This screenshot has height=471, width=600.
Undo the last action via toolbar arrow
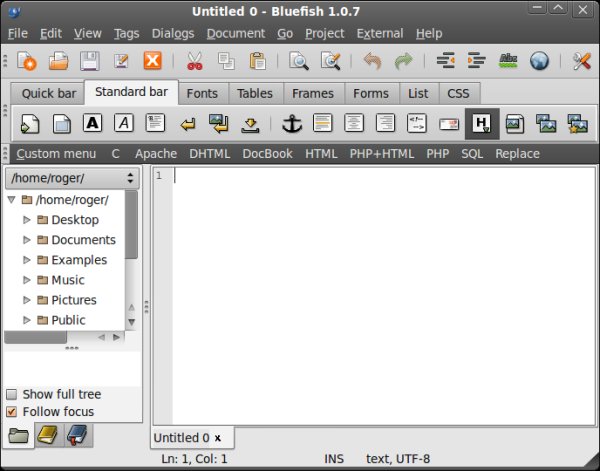(372, 61)
